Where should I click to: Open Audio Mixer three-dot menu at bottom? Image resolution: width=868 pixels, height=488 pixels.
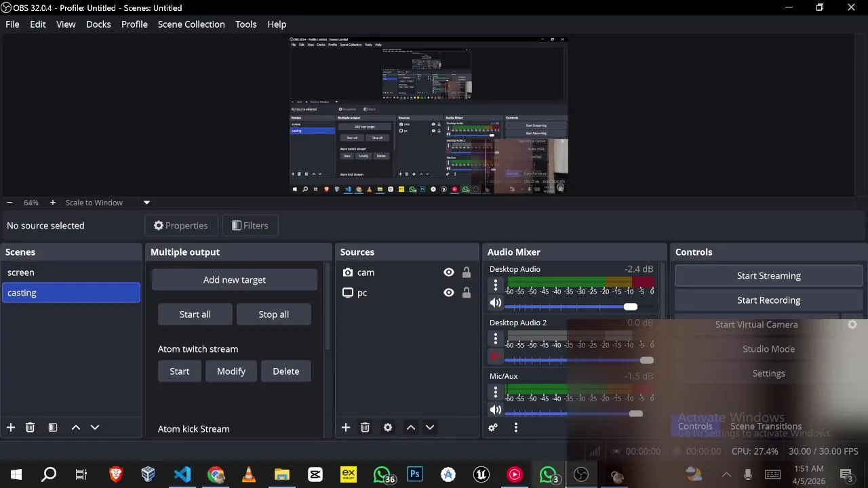(x=516, y=428)
